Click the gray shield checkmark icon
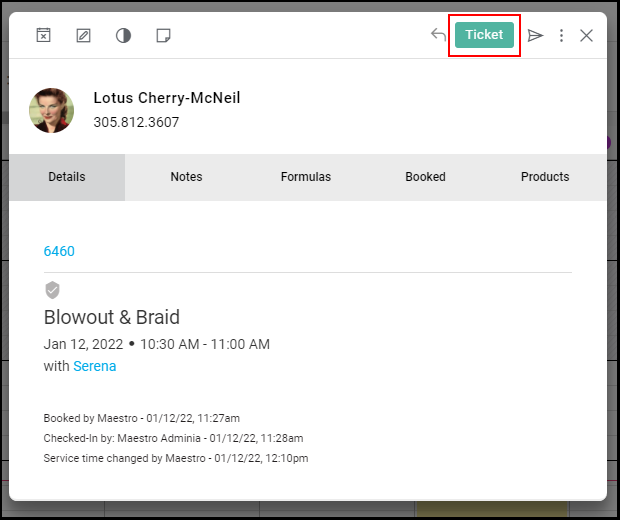Viewport: 620px width, 520px height. pyautogui.click(x=52, y=290)
